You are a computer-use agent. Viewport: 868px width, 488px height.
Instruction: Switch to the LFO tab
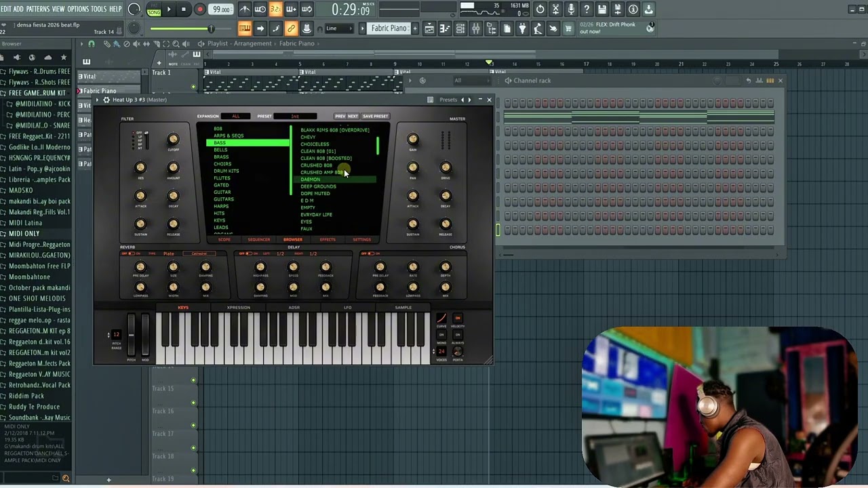(x=347, y=308)
